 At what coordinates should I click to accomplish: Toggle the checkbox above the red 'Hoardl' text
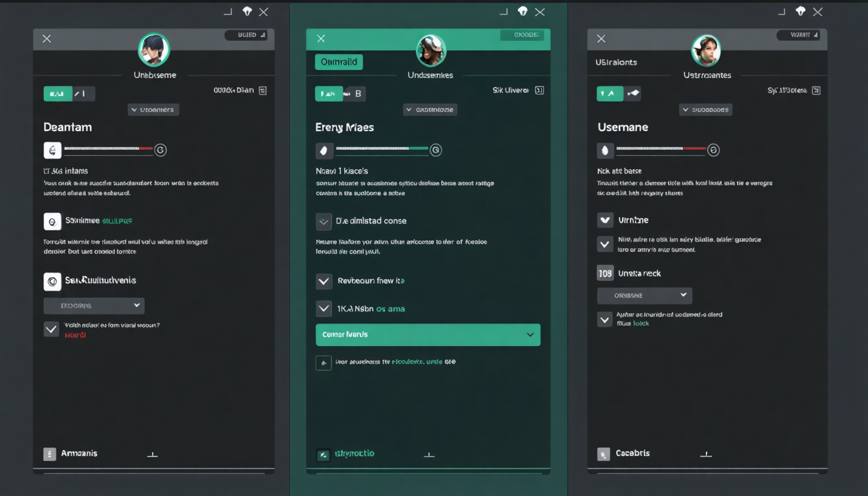pyautogui.click(x=52, y=329)
